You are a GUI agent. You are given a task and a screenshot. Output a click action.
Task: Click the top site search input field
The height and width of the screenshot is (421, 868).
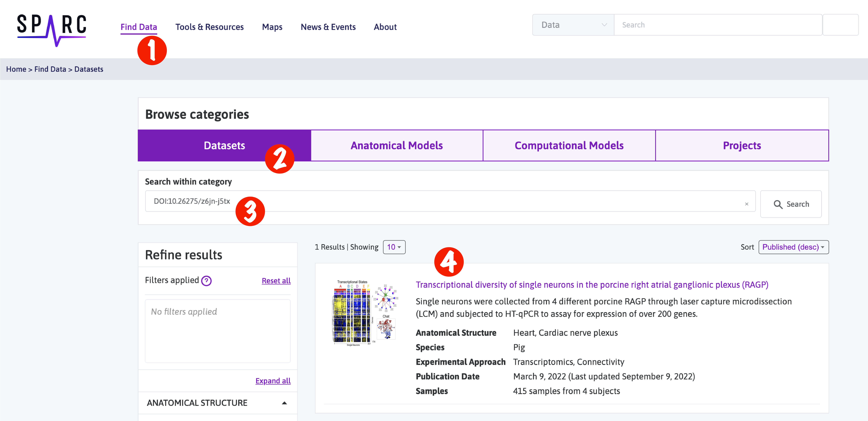(x=718, y=25)
